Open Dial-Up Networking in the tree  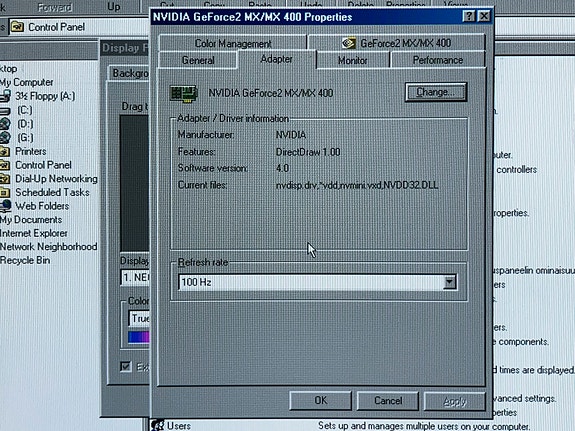[56, 179]
